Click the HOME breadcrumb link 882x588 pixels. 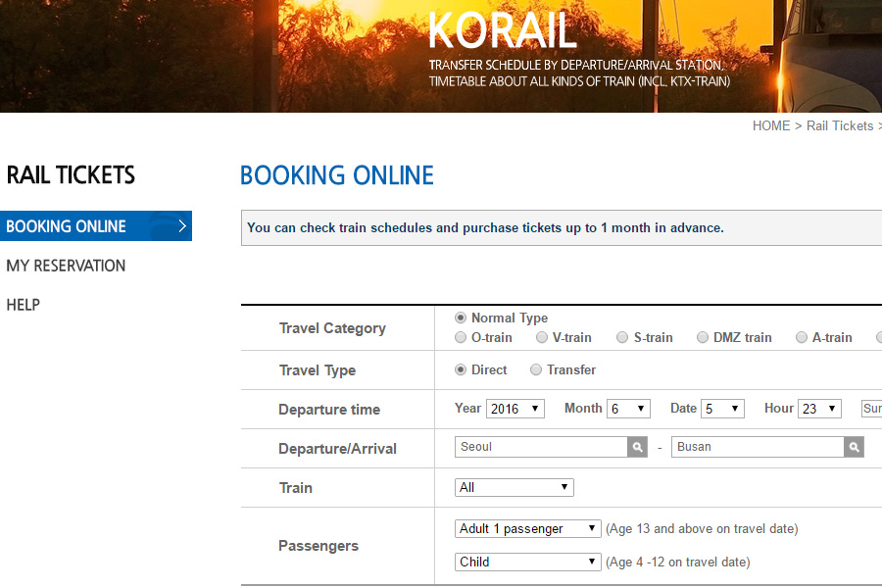(x=770, y=126)
